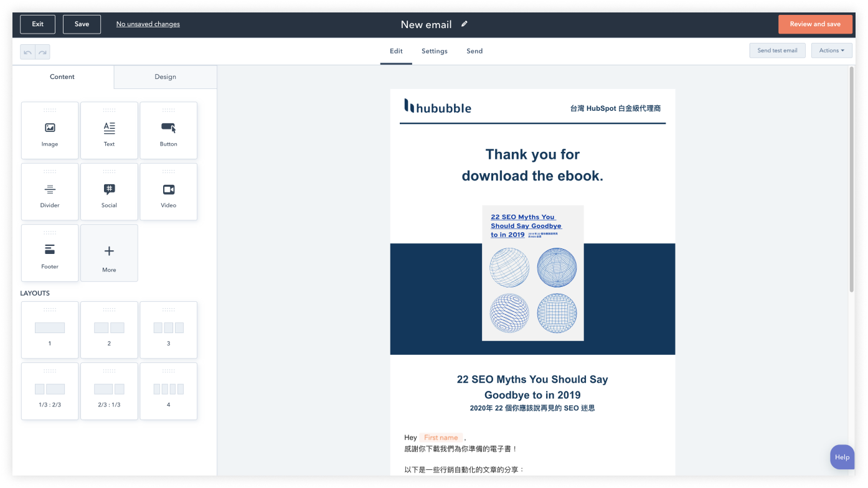Select the First name personalization token
Viewport: 868px width, 488px height.
point(441,437)
